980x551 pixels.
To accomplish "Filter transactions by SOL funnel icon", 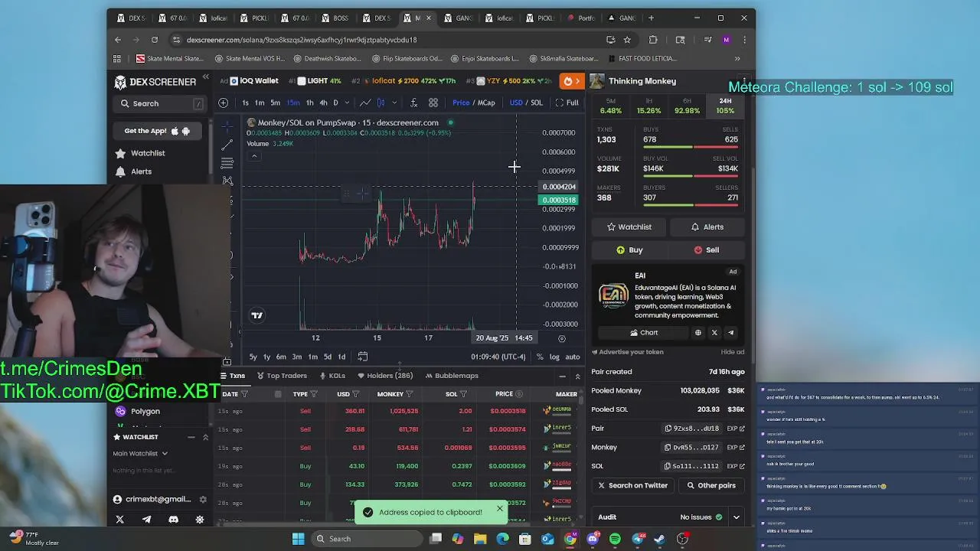I will point(463,394).
